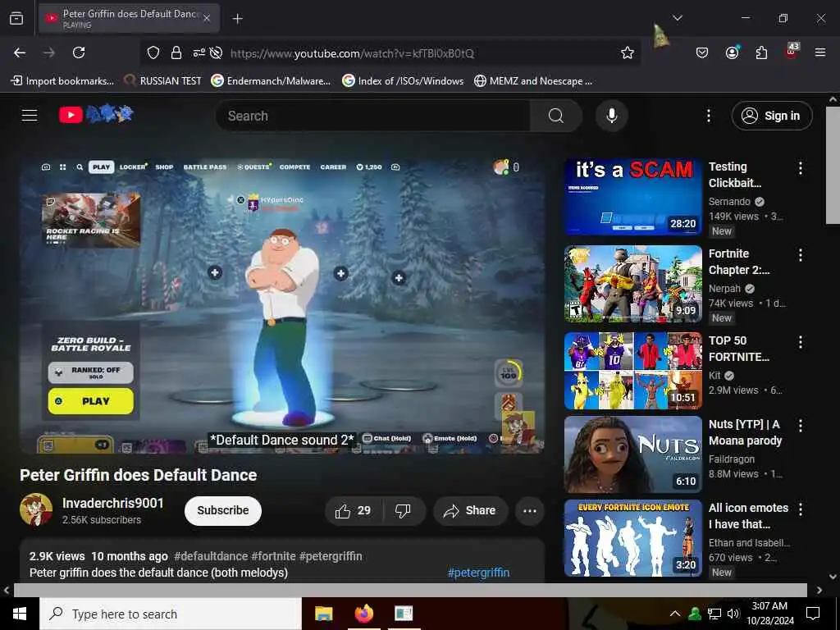Close the Peter Griffin YouTube tab
Image resolution: width=840 pixels, height=630 pixels.
(207, 18)
